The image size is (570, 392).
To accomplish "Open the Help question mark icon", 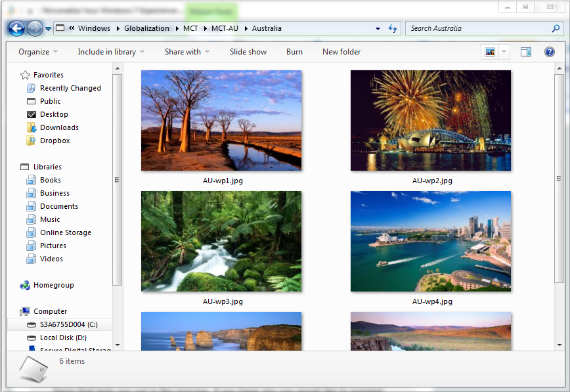I will 550,52.
